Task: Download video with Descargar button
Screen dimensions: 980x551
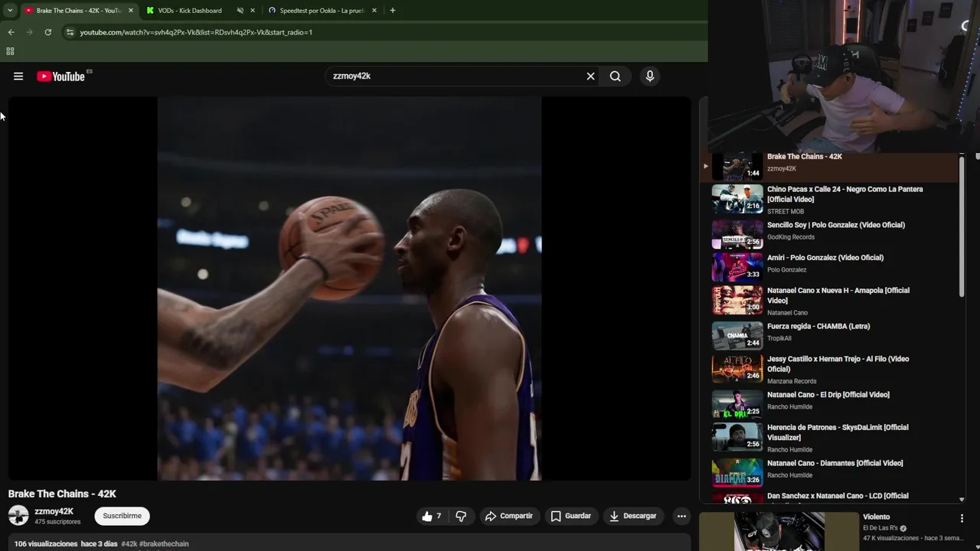Action: coord(633,516)
